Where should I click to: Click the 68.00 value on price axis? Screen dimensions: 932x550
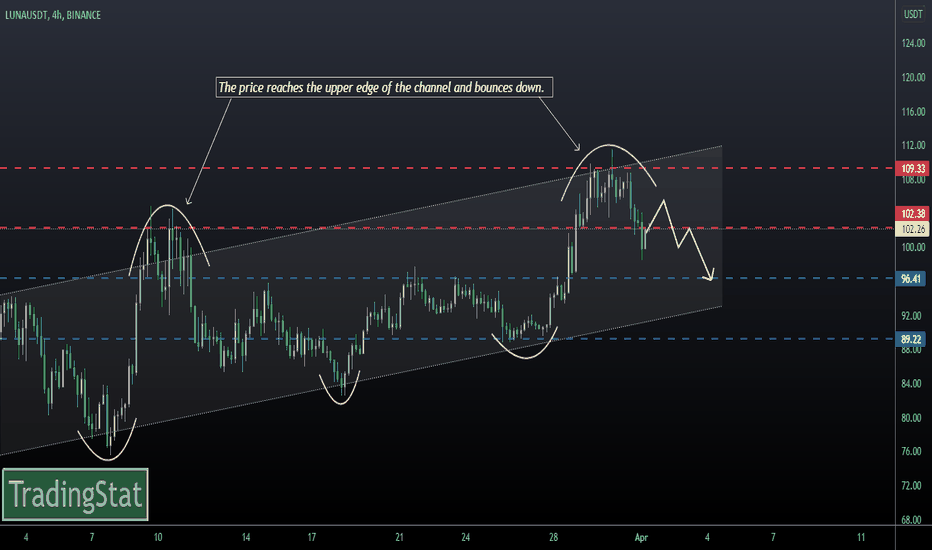913,520
